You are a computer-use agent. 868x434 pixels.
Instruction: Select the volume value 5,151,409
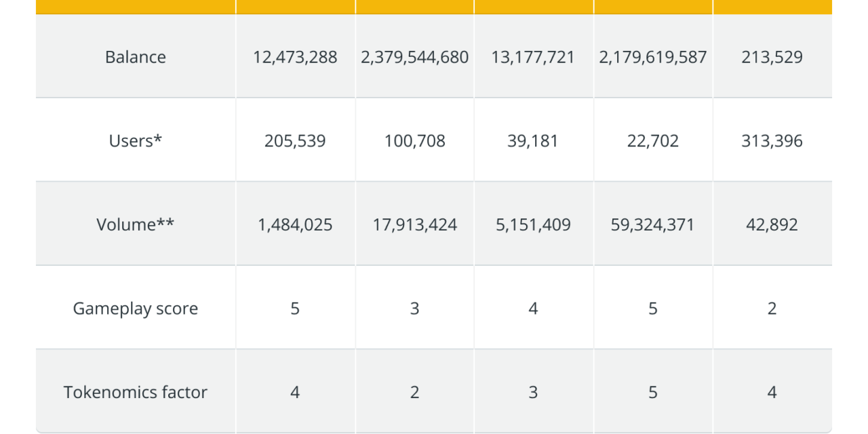(533, 224)
